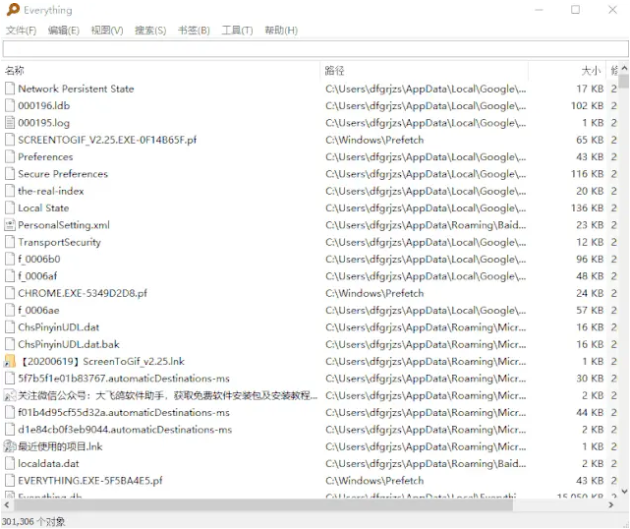Select file name Secure Preferences
Screen dimensions: 630x529
point(63,174)
